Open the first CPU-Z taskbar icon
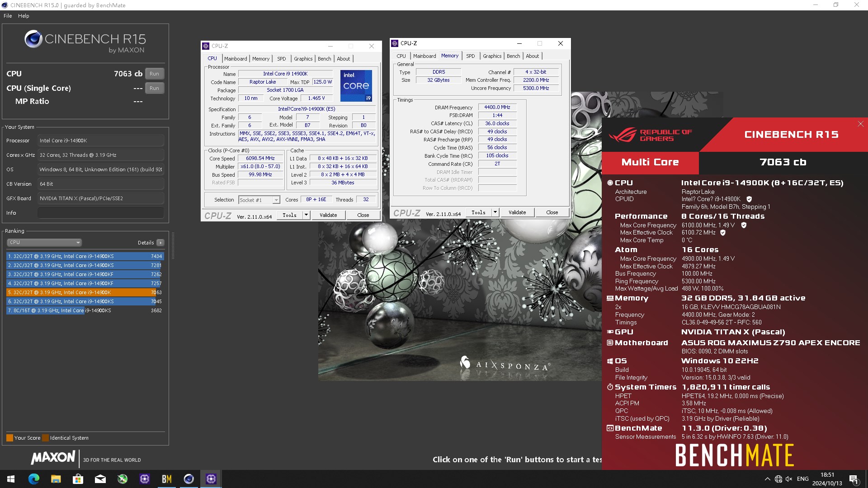Screen dimensions: 868x488 coord(144,479)
